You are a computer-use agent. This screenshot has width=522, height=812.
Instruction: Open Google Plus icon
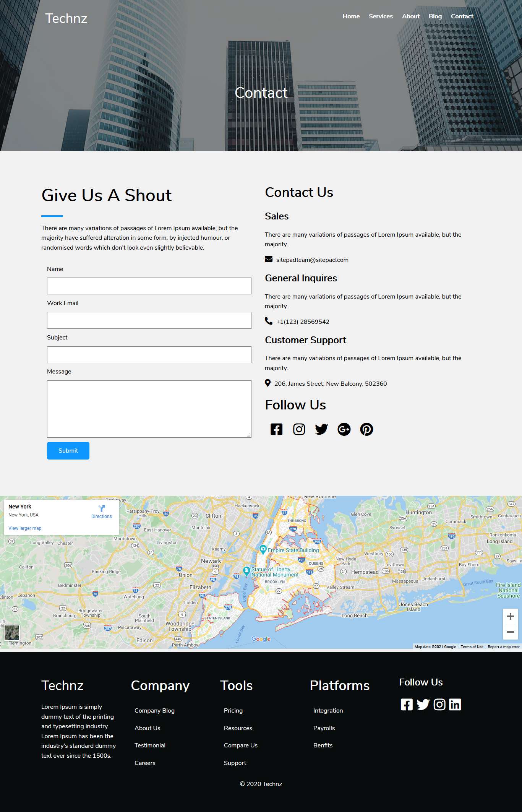[x=344, y=429]
